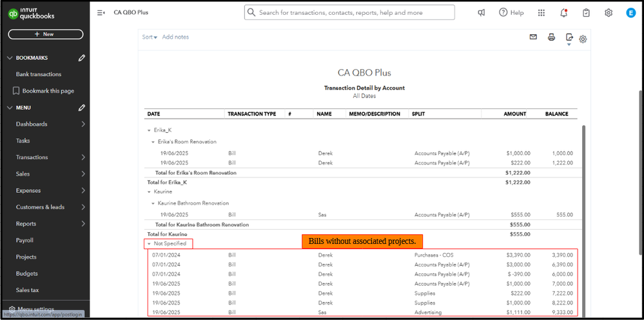
Task: Edit the menu with the pencil icon
Action: point(82,108)
